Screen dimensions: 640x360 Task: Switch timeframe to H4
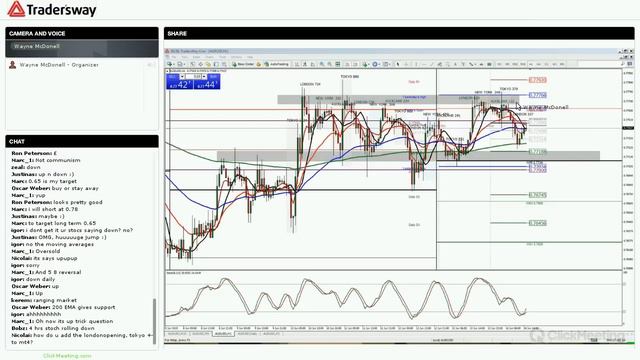539,64
